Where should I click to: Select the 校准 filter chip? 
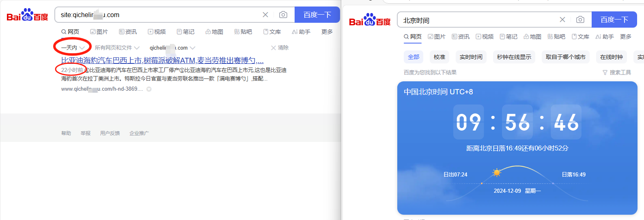click(439, 57)
